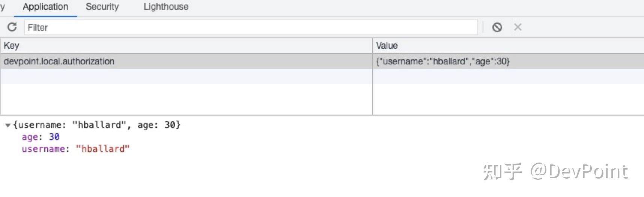The width and height of the screenshot is (644, 197).
Task: Click the refresh storage icon
Action: [x=12, y=27]
